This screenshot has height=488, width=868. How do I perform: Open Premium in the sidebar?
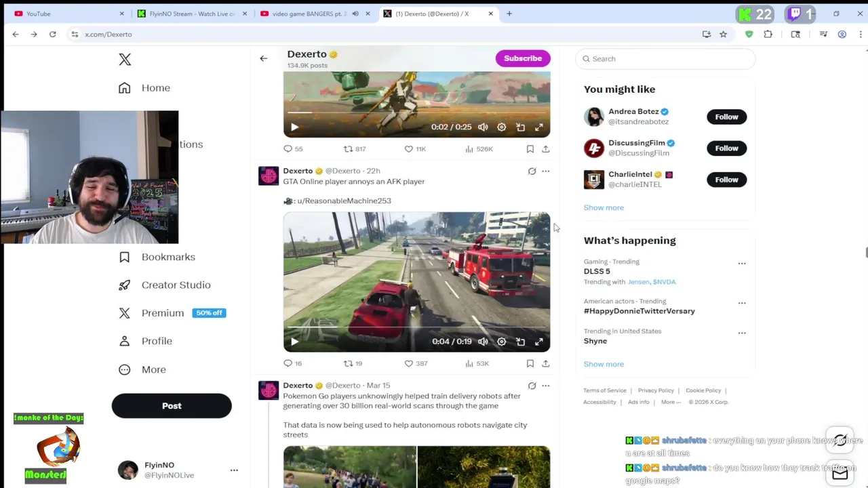coord(172,313)
